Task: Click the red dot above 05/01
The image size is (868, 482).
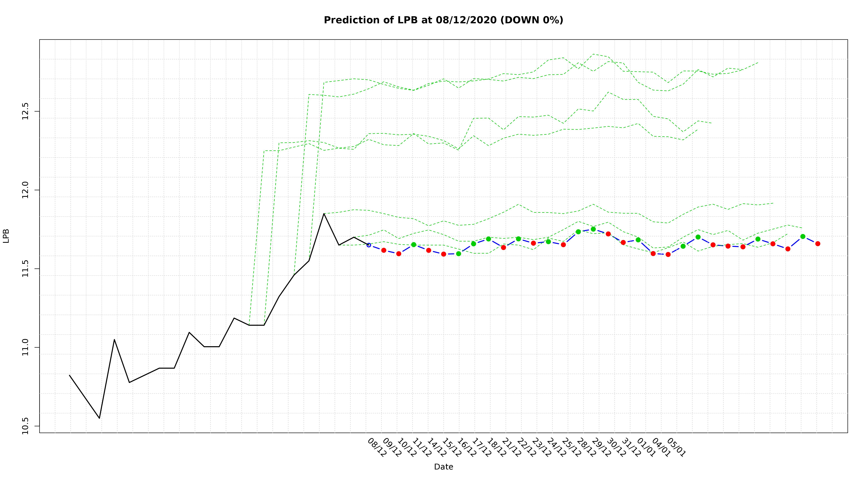Action: pos(668,254)
